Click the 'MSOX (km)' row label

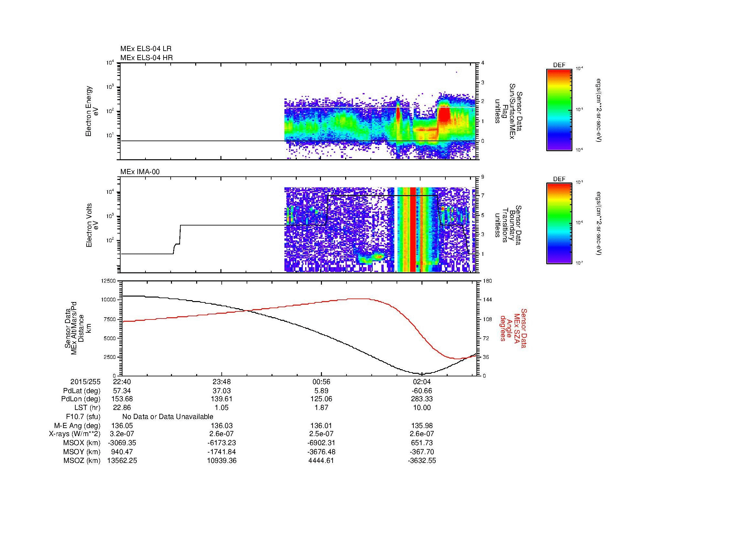coord(82,443)
